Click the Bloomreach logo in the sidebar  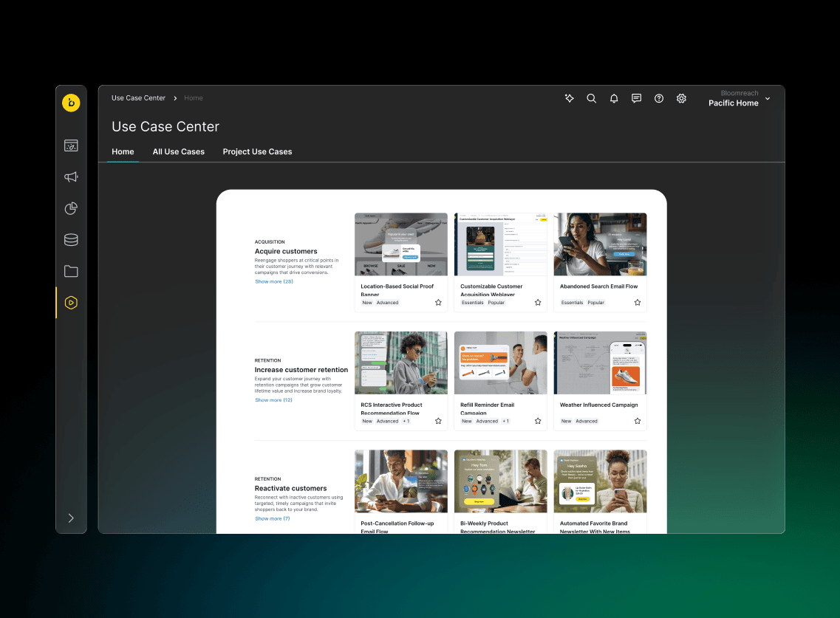tap(71, 103)
